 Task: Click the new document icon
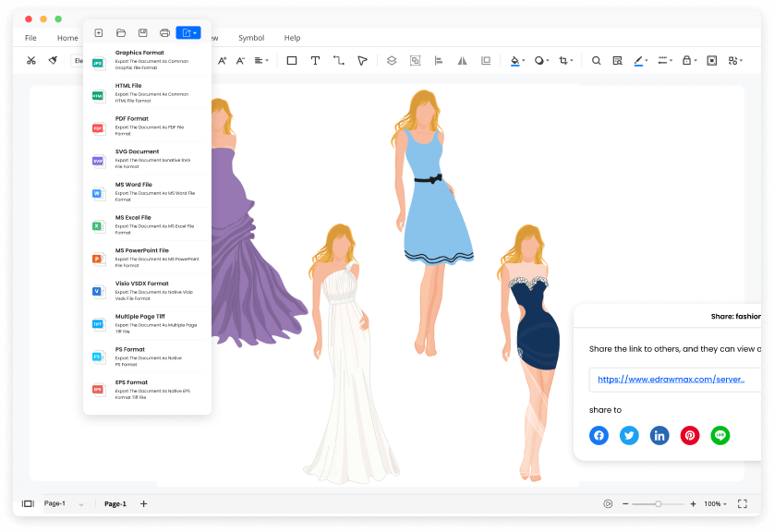(x=99, y=33)
